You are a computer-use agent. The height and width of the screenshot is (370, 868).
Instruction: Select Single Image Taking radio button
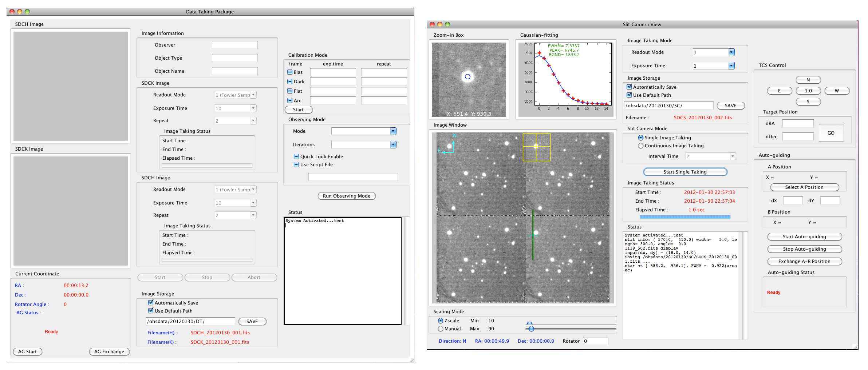click(641, 138)
